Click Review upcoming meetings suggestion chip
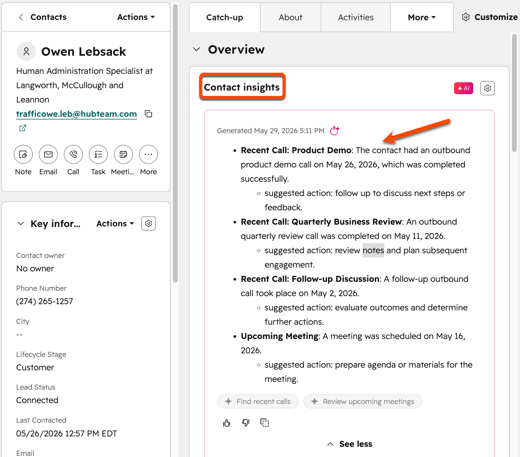This screenshot has width=520, height=457. 362,401
